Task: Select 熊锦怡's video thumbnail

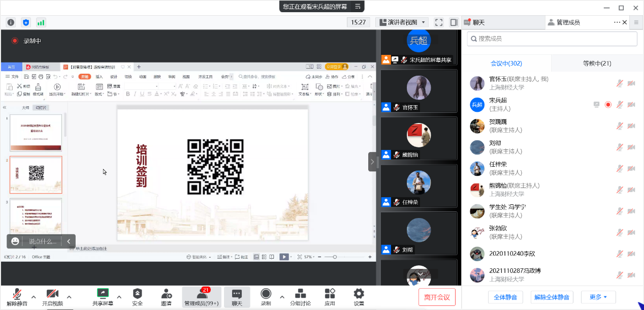Action: [x=419, y=138]
